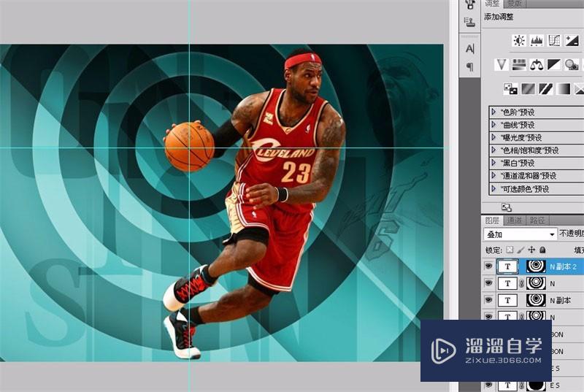Toggle lock transparent pixels
This screenshot has width=584, height=392.
pos(510,250)
